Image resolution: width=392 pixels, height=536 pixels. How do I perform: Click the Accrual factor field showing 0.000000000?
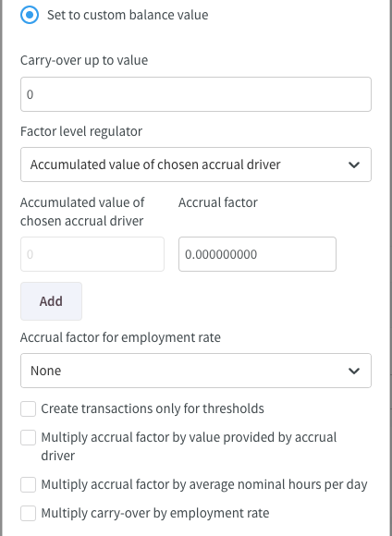[257, 254]
